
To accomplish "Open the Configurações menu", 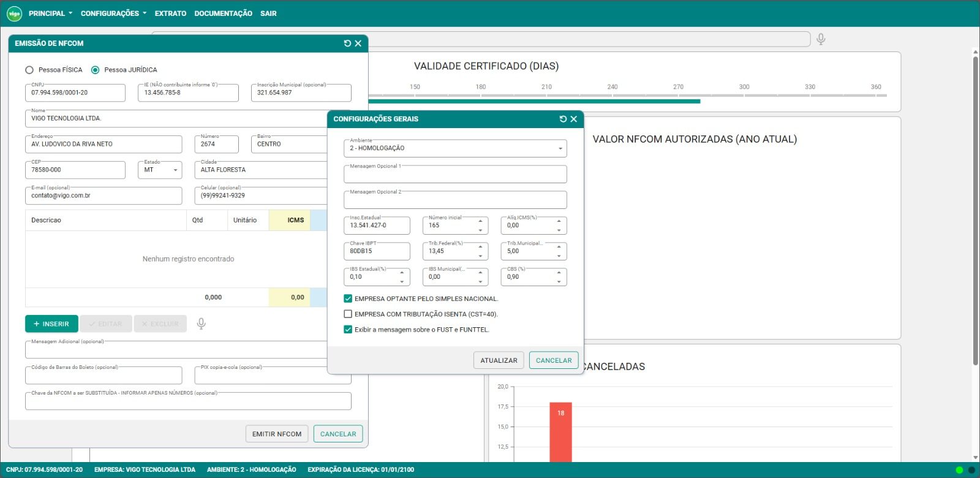I will [x=113, y=13].
